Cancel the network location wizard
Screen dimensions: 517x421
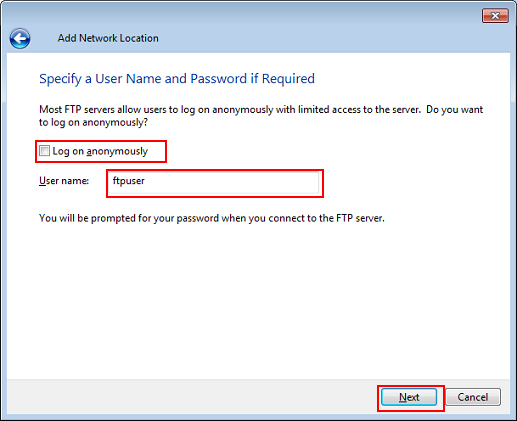(x=473, y=397)
